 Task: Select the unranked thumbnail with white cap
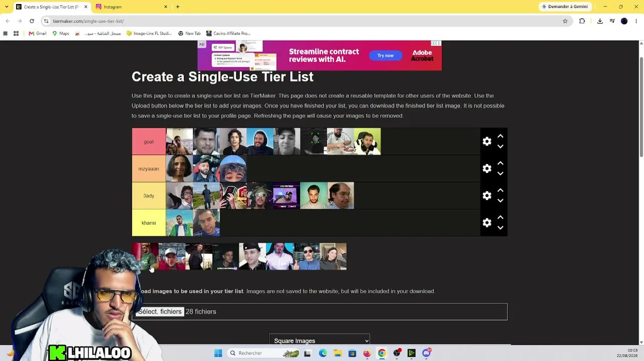point(172,256)
